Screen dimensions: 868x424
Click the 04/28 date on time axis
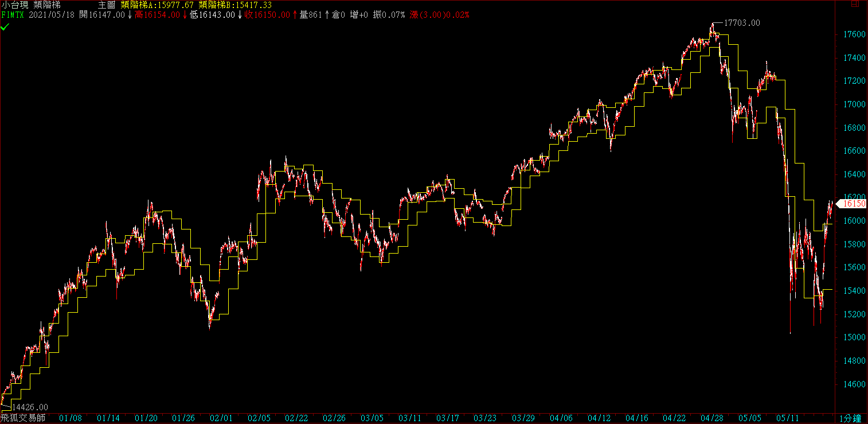point(711,419)
